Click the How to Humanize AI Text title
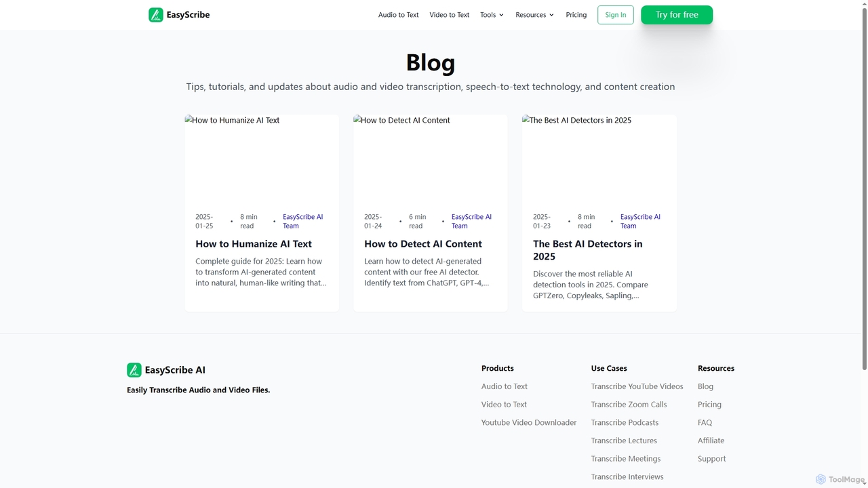868x488 pixels. point(254,244)
